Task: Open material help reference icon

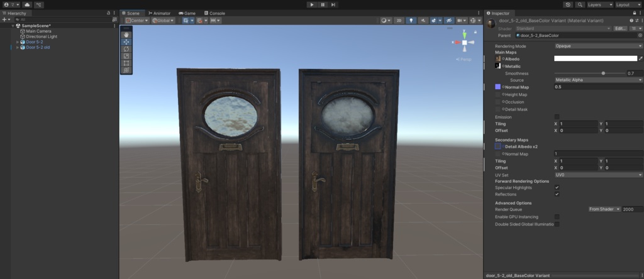Action: tap(631, 21)
